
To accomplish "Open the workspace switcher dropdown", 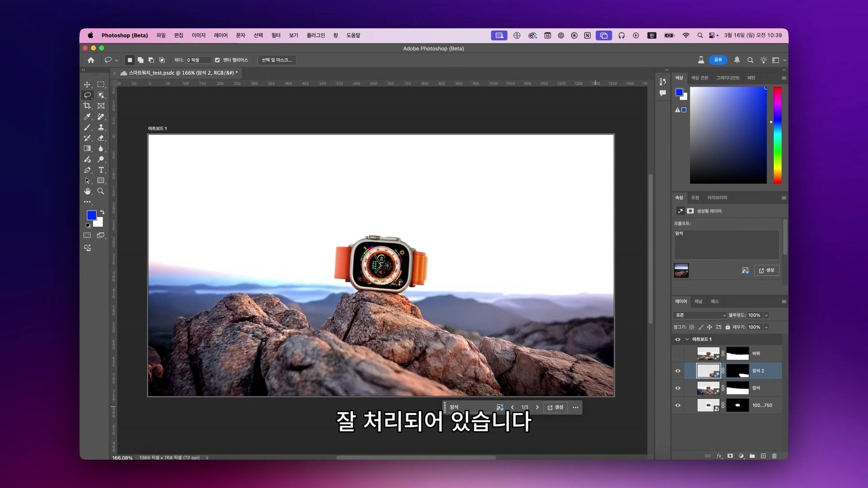I will pyautogui.click(x=778, y=60).
